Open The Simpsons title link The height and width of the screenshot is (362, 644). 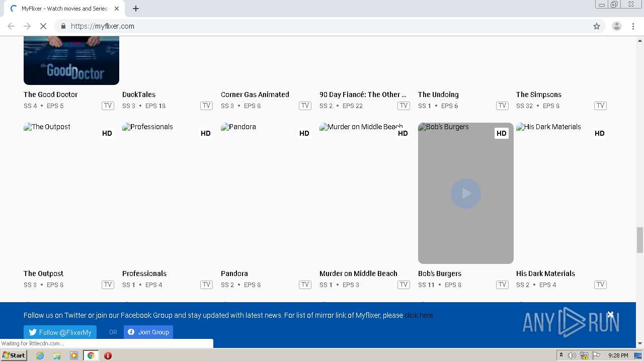[x=539, y=95]
